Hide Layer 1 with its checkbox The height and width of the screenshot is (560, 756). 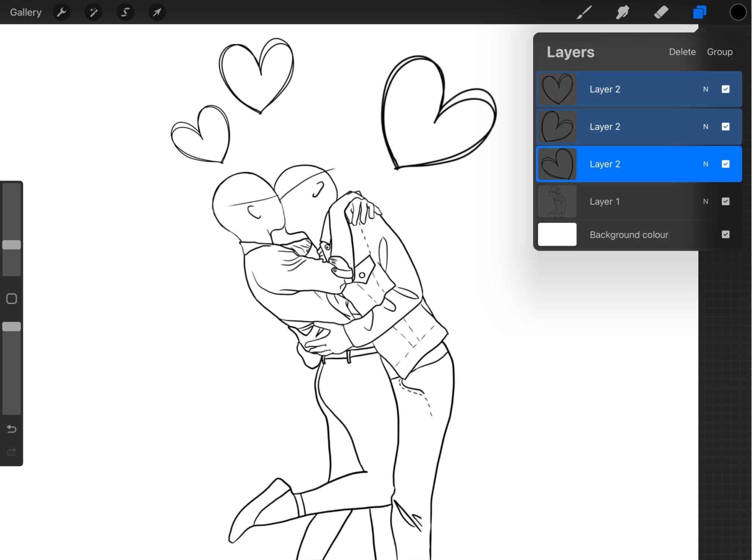pos(726,201)
